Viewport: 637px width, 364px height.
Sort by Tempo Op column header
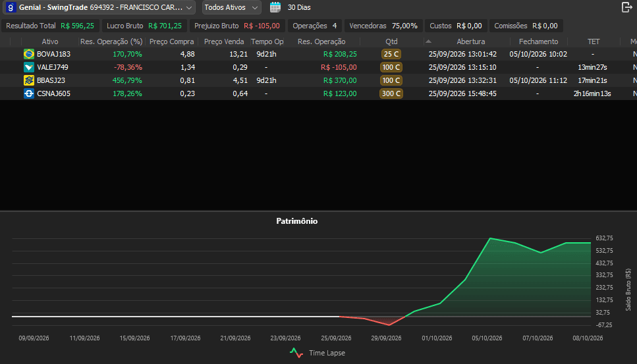(x=267, y=41)
